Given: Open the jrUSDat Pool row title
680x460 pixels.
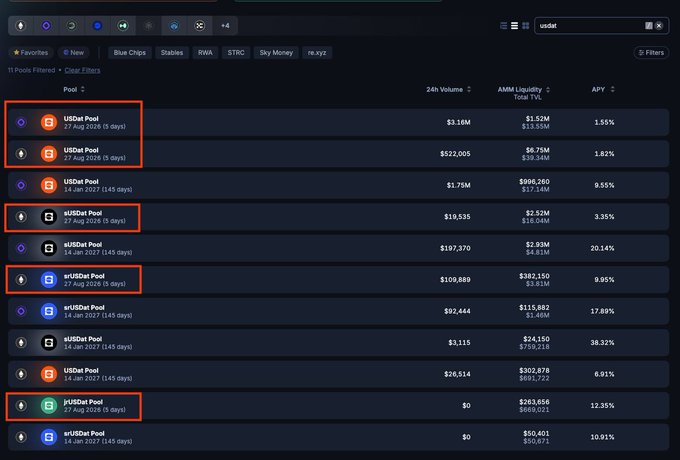Looking at the screenshot, I should 83,402.
